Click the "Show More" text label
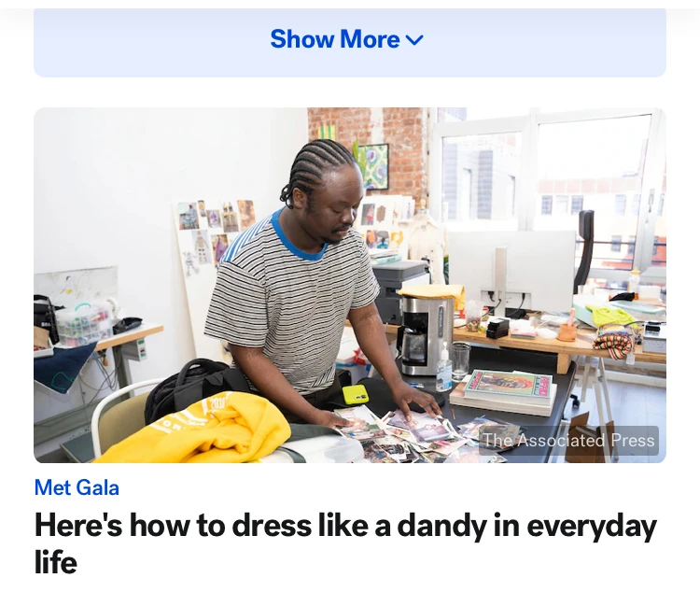Screen dimensions: 700x592 (335, 39)
